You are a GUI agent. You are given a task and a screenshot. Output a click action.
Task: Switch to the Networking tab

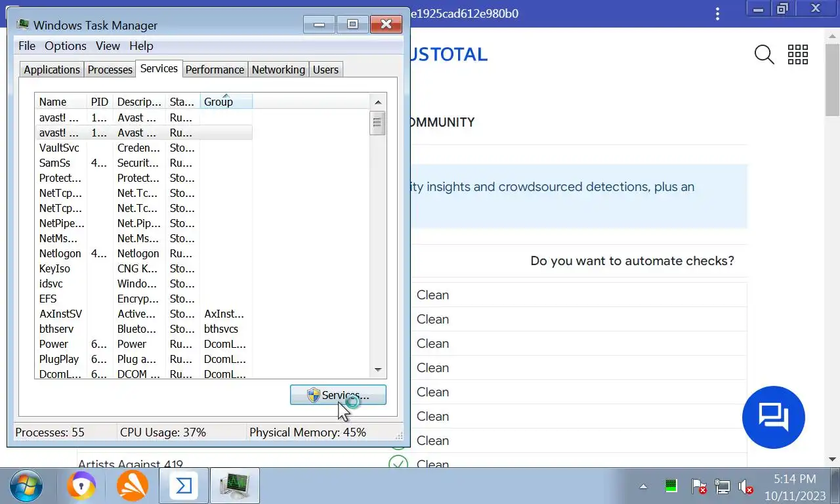tap(278, 70)
